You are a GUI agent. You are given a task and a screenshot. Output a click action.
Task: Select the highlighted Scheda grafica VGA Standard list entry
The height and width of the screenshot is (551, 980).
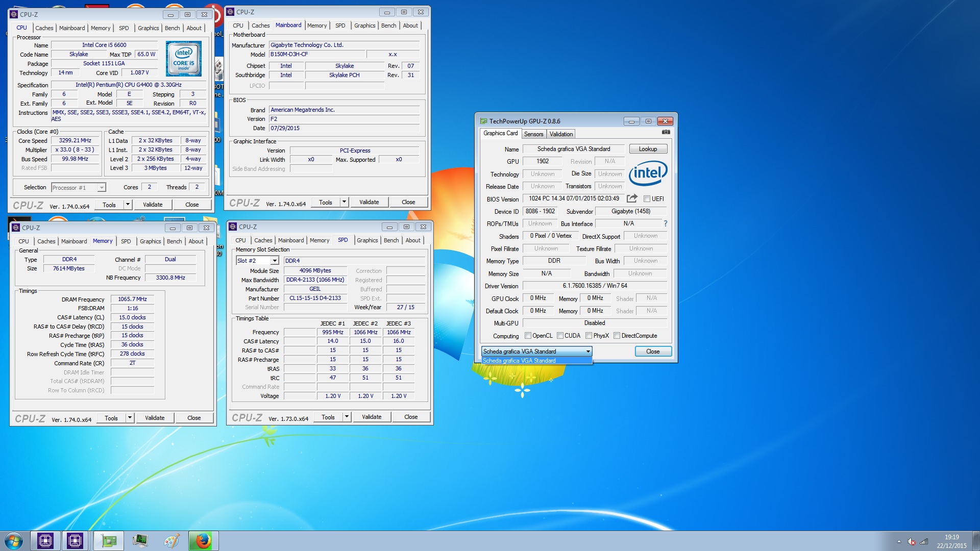tap(536, 361)
